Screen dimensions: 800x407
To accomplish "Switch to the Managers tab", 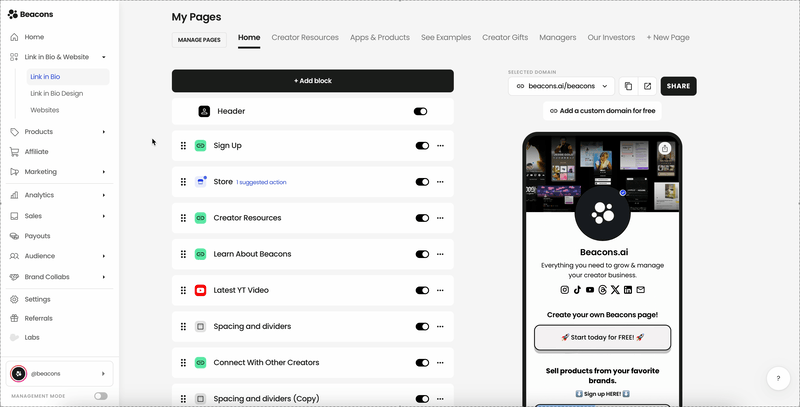I will coord(558,38).
